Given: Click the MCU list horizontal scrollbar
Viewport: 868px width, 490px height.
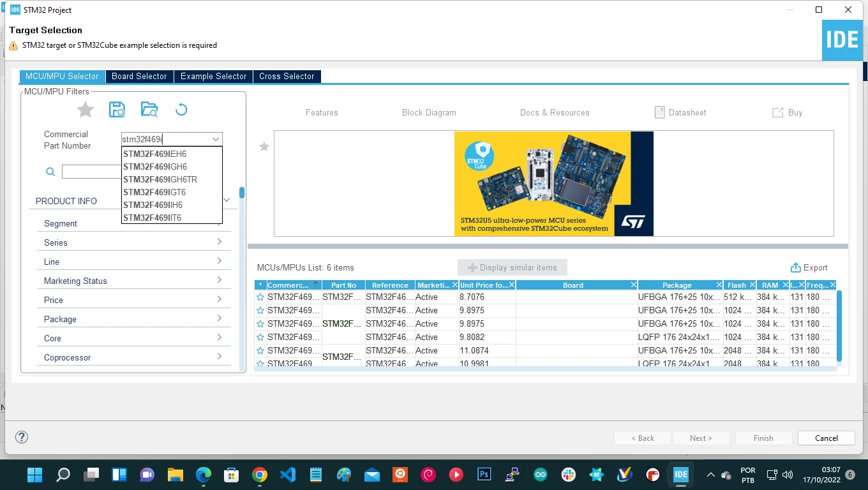Looking at the screenshot, I should pyautogui.click(x=545, y=369).
